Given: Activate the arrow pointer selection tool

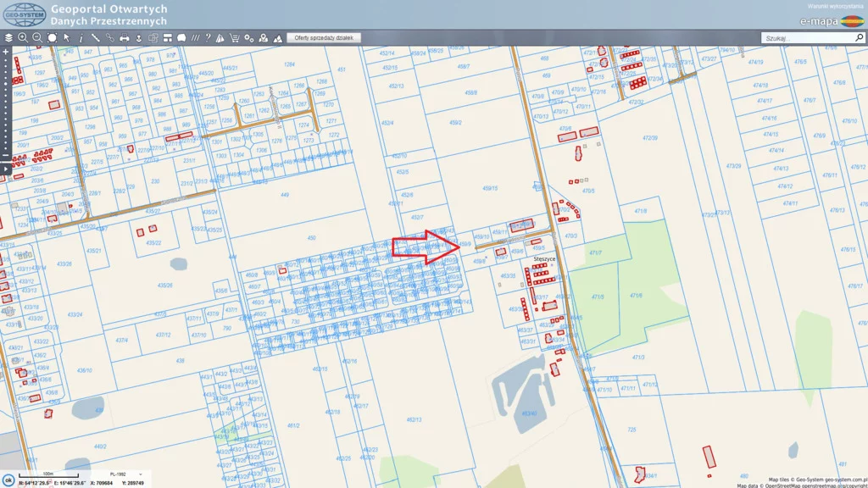Looking at the screenshot, I should pyautogui.click(x=66, y=38).
